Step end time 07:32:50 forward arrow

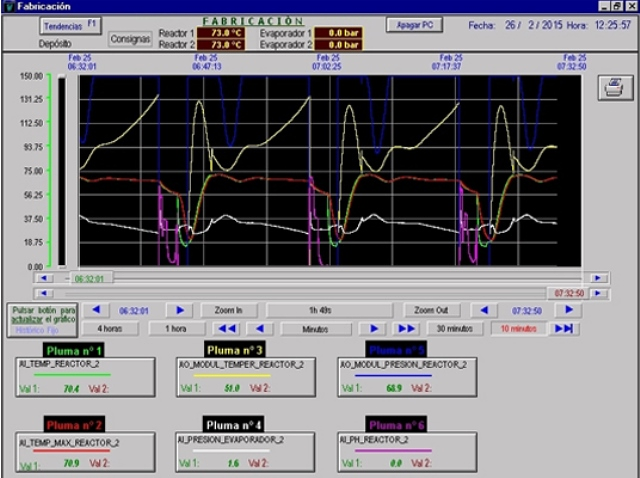[x=569, y=310]
